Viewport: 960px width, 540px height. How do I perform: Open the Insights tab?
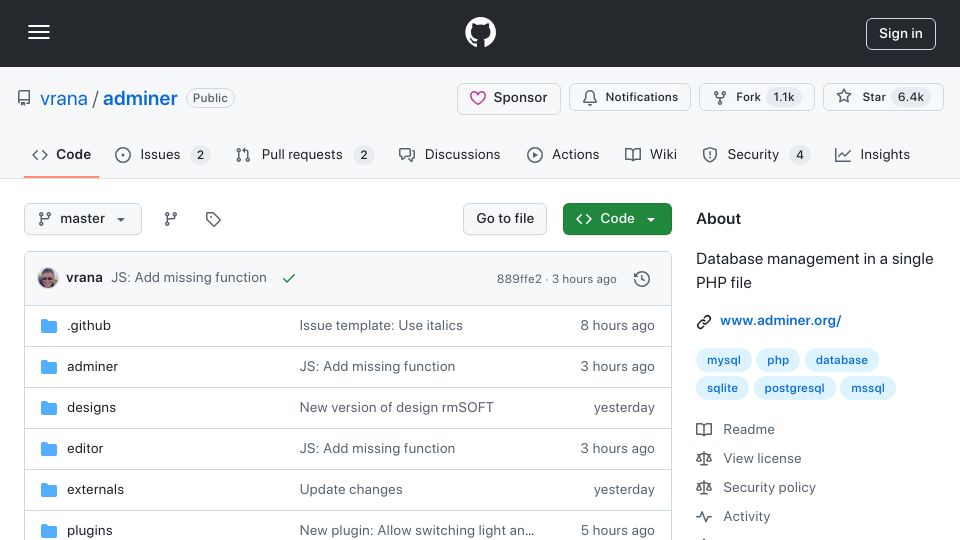tap(872, 154)
